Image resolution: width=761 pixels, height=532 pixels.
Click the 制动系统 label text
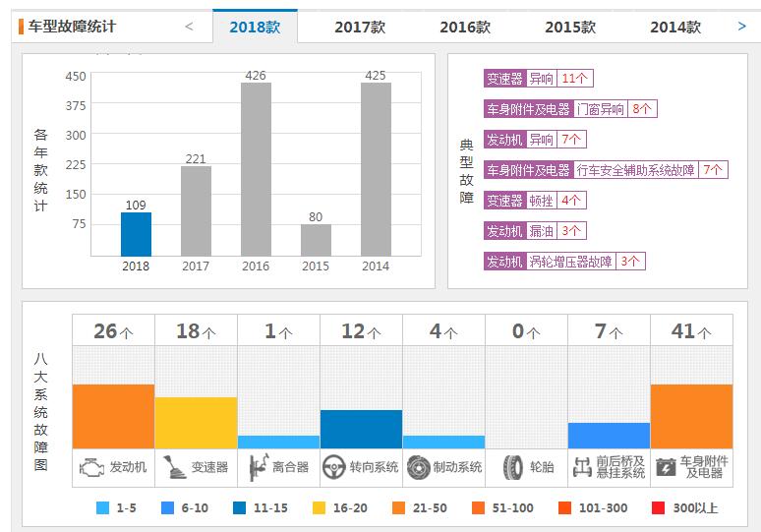coord(457,467)
